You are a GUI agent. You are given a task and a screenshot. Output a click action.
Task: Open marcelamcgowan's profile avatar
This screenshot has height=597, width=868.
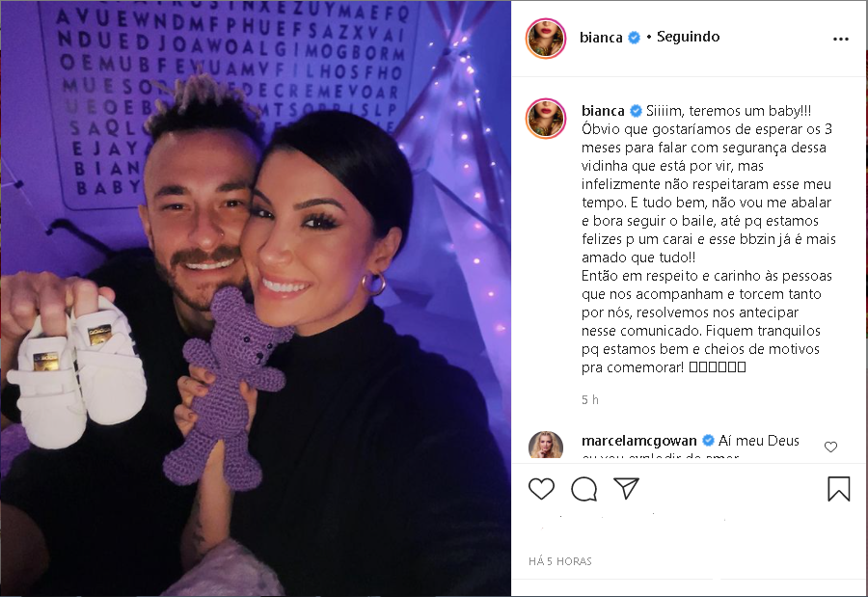(545, 445)
